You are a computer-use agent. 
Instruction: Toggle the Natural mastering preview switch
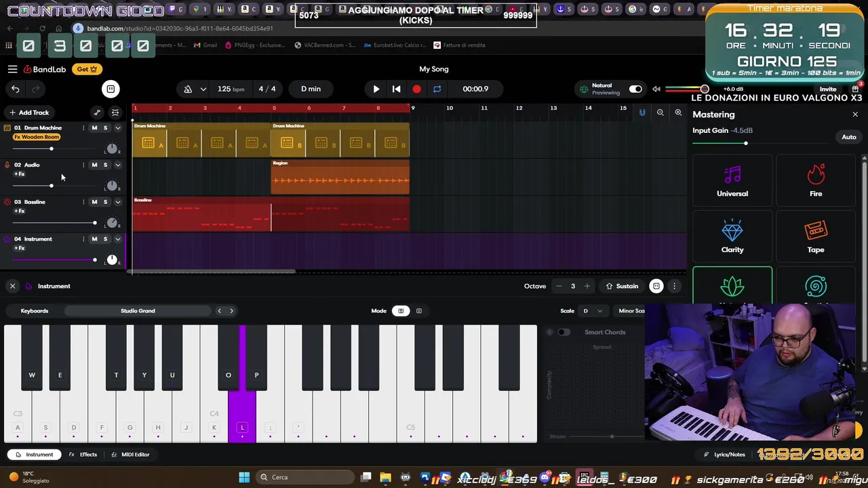click(x=635, y=89)
